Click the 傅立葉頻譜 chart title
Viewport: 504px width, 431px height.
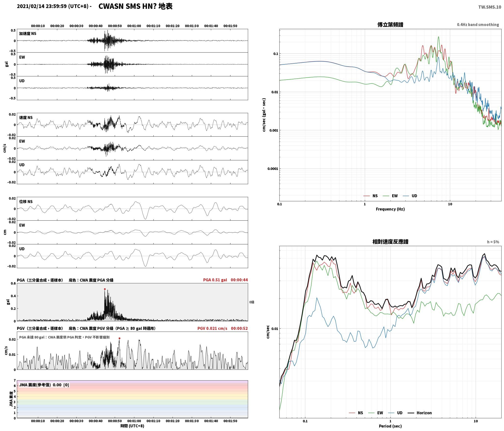click(x=390, y=25)
